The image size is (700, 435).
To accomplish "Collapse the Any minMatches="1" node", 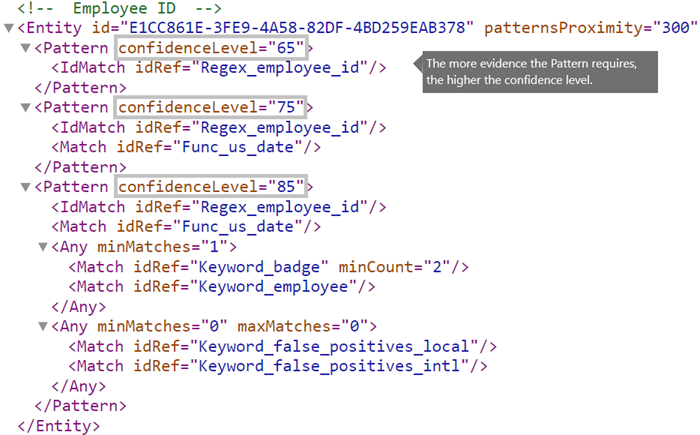I will (x=43, y=247).
